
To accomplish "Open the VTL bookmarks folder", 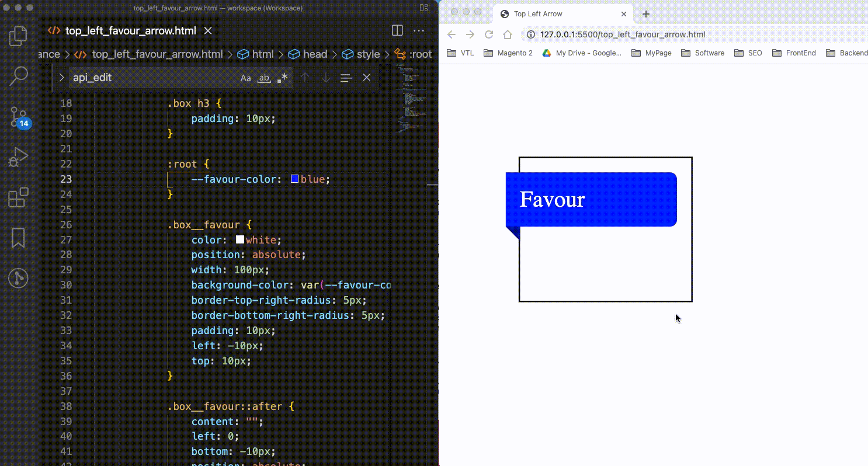I will [x=460, y=53].
